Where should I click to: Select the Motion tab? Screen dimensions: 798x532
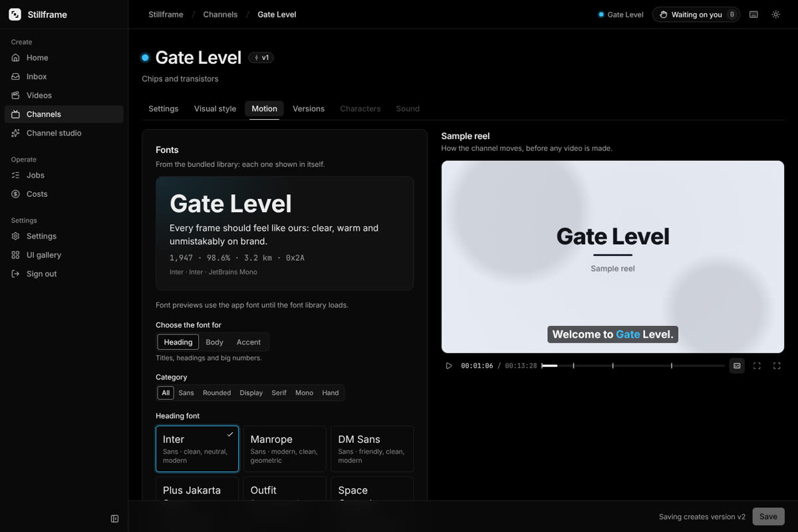pos(264,108)
